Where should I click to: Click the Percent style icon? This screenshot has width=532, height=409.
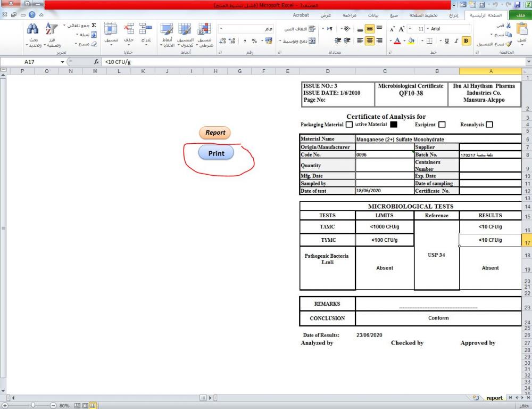pos(254,40)
